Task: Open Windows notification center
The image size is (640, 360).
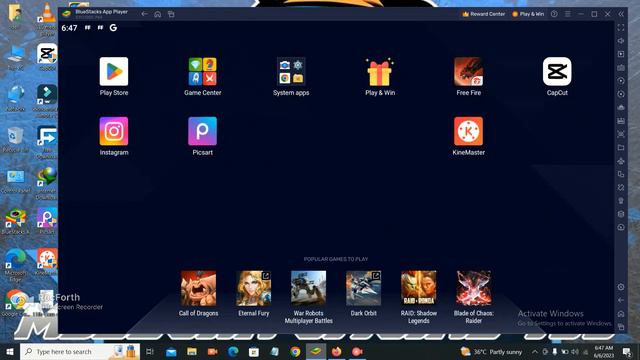Action: coord(627,351)
